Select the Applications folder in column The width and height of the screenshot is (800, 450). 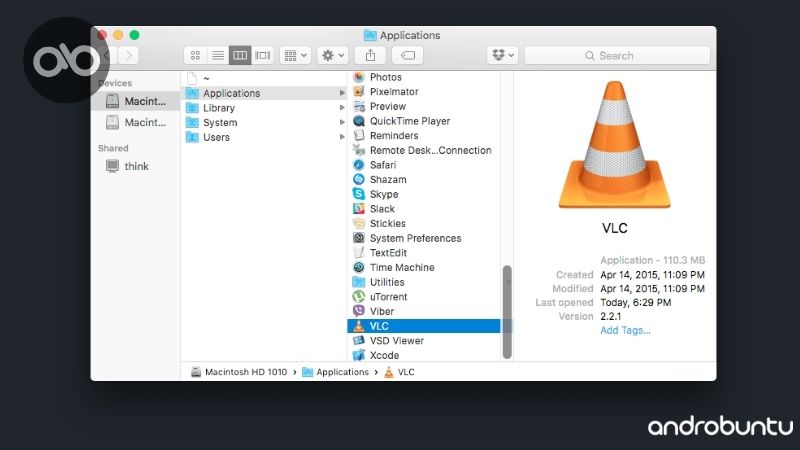click(265, 93)
